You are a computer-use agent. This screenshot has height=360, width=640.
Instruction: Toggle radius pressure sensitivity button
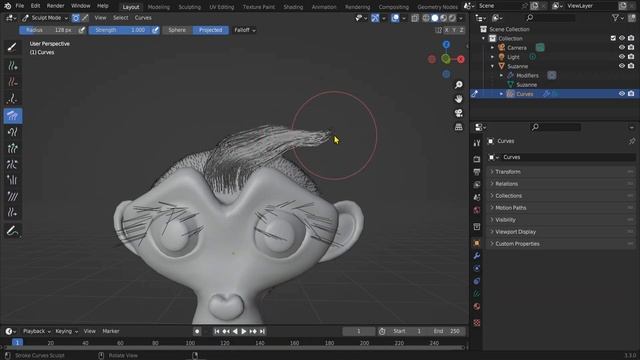[82, 30]
